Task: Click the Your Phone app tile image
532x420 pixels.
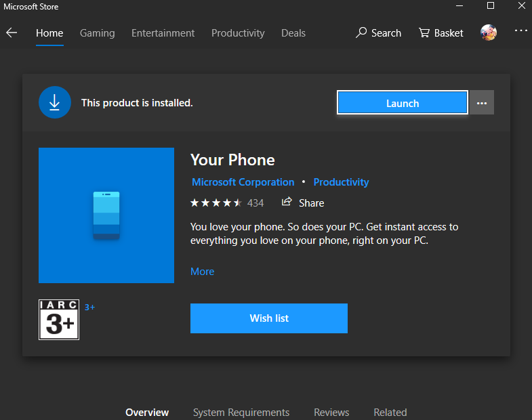Action: pos(106,215)
